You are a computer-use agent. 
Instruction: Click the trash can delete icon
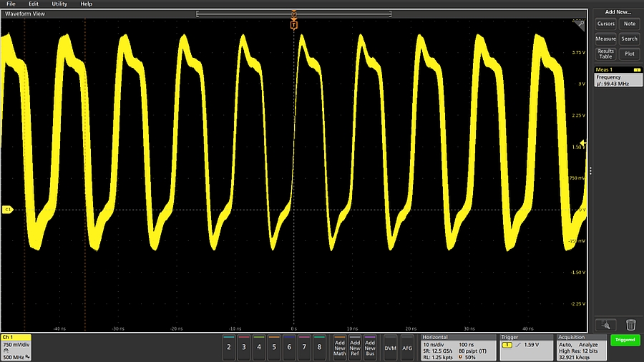pos(630,325)
